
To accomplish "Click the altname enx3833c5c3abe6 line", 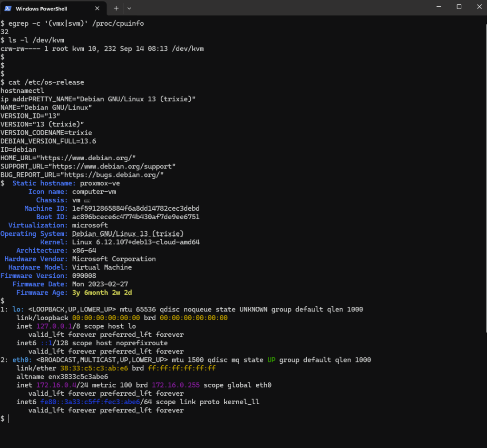I will (62, 377).
